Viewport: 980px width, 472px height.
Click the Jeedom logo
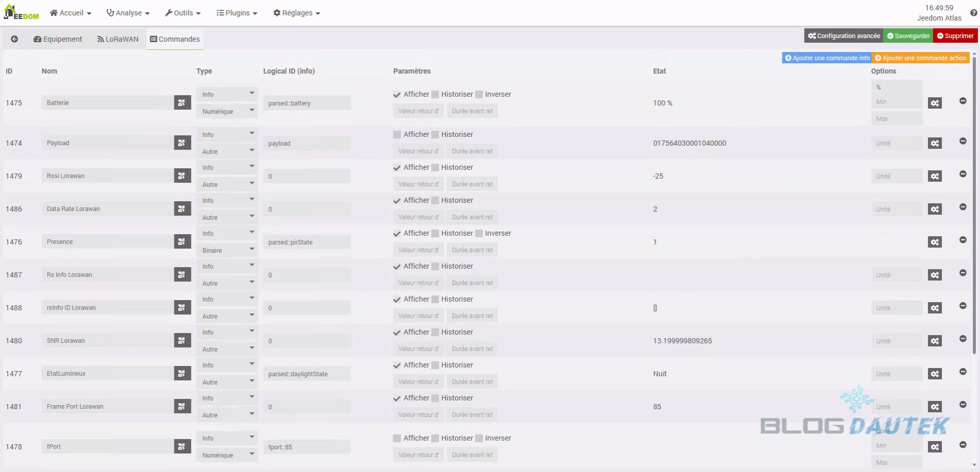coord(22,12)
